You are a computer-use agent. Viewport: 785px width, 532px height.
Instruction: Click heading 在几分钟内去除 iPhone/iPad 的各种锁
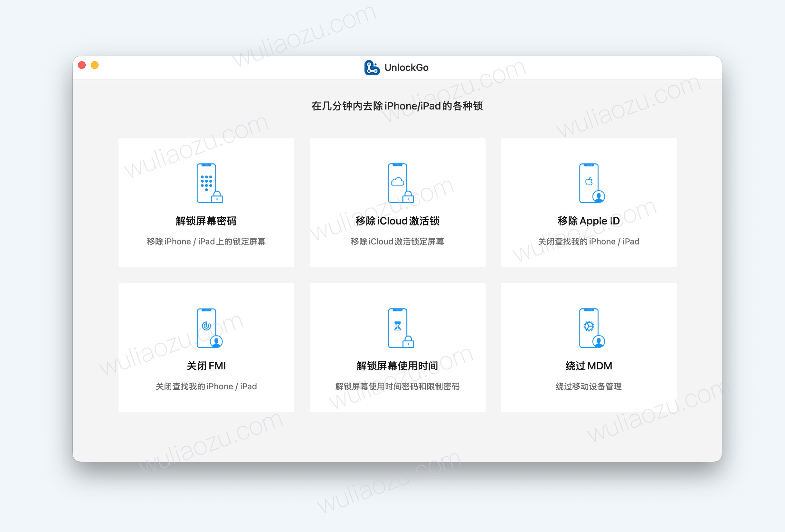[397, 106]
